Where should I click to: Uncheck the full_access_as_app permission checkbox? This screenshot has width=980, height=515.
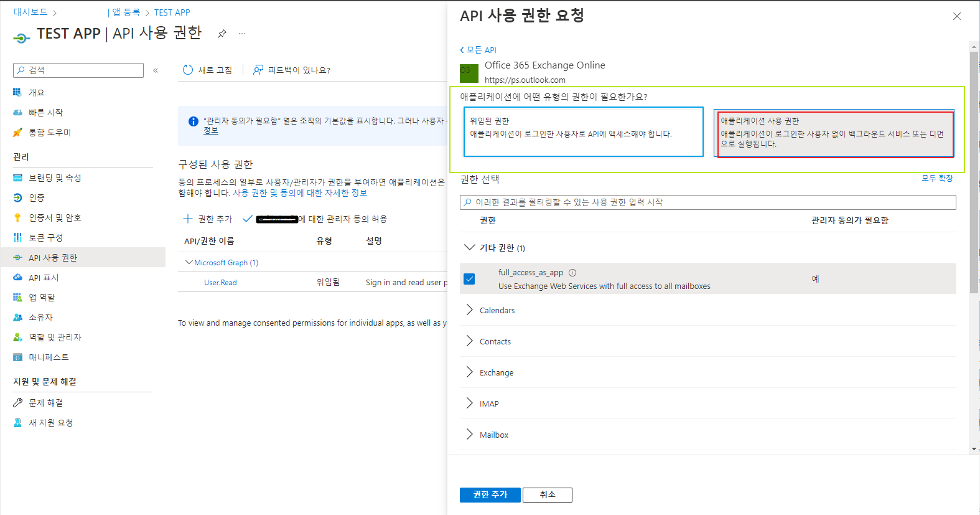(470, 279)
